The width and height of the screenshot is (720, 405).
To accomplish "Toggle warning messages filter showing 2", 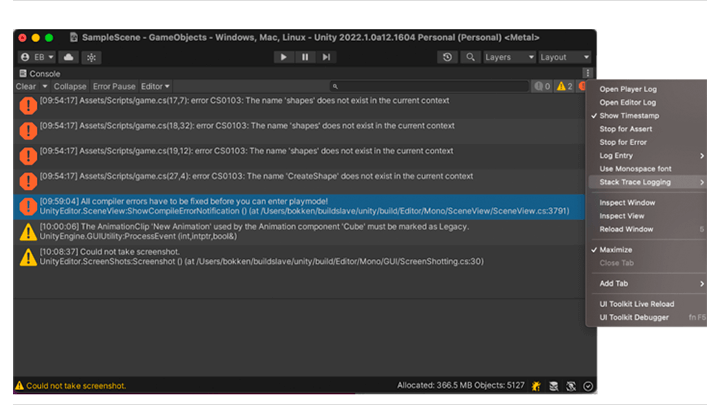I will click(564, 86).
